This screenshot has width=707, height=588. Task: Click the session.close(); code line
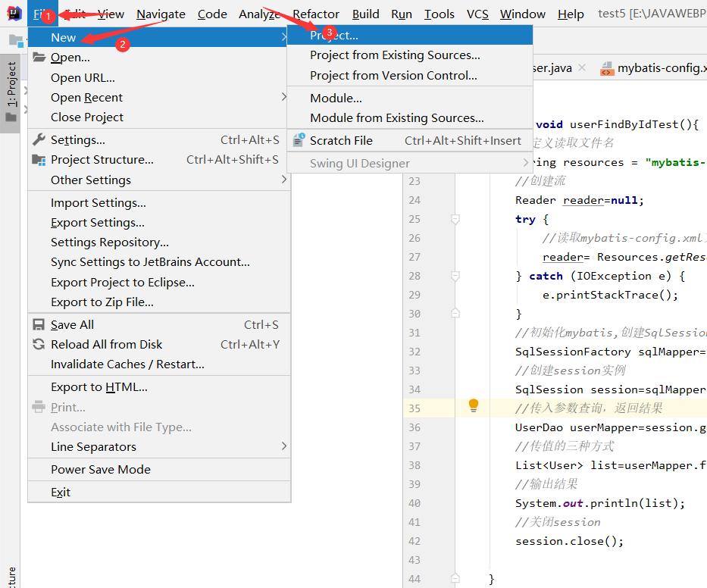570,541
